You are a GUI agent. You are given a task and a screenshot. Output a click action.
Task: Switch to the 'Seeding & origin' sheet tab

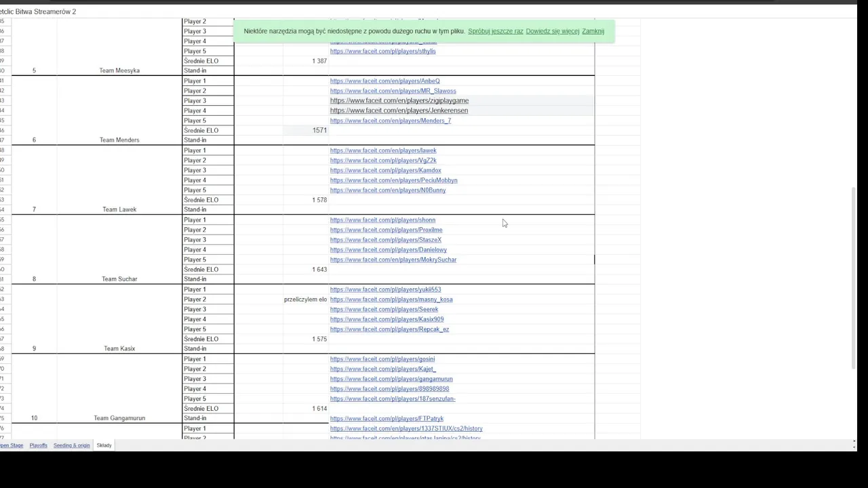pyautogui.click(x=71, y=445)
